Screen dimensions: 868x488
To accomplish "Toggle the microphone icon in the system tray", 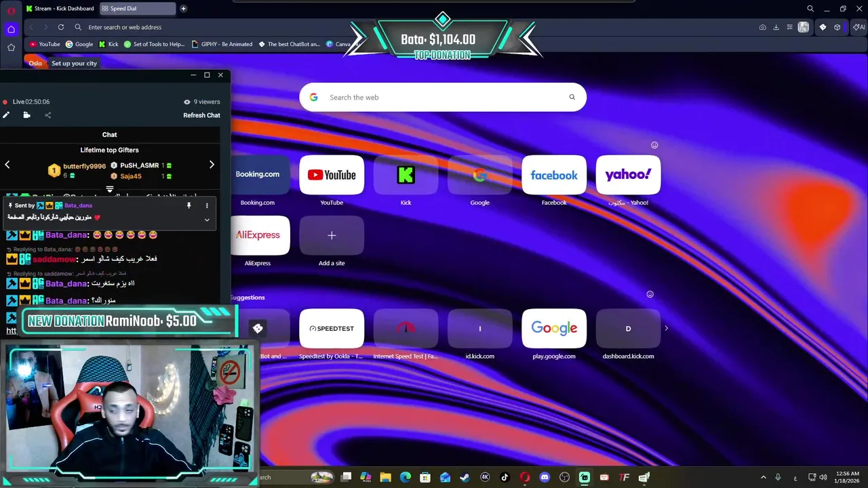I will (x=778, y=477).
